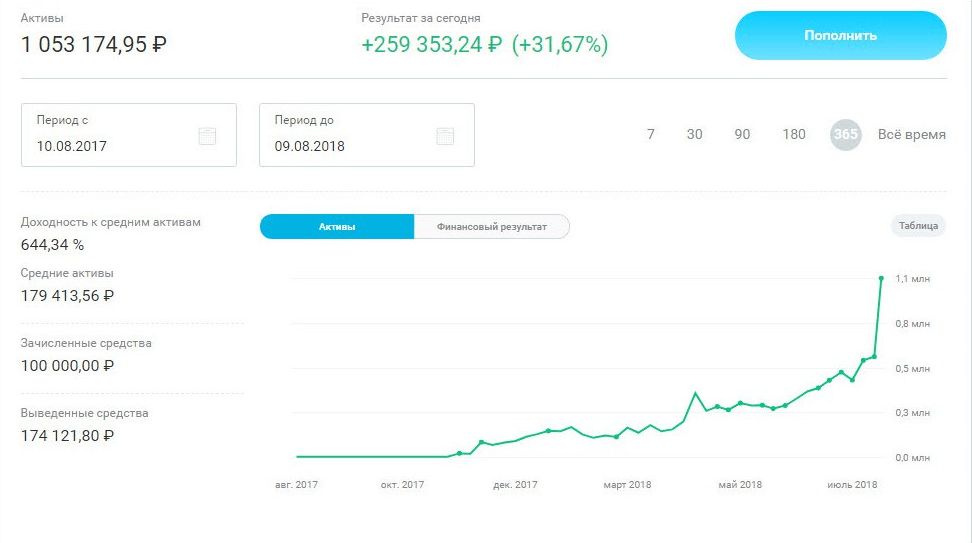Choose the 180 days period
This screenshot has width=972, height=543.
coord(793,135)
